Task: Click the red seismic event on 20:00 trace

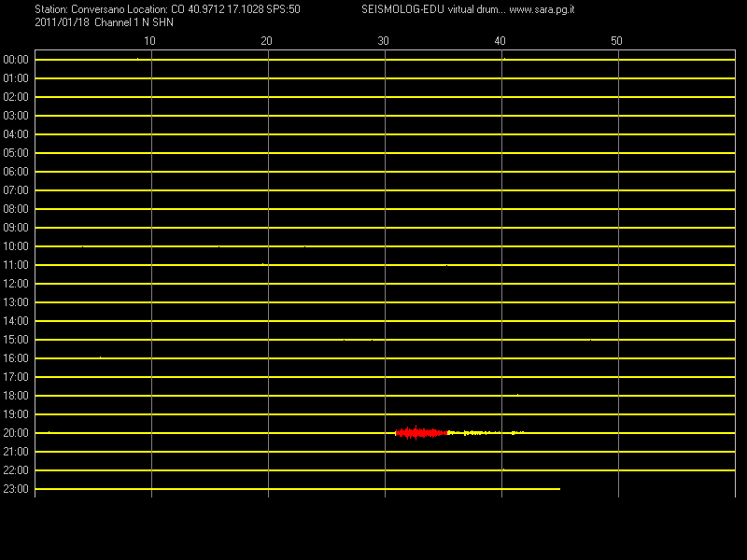Action: [x=421, y=432]
